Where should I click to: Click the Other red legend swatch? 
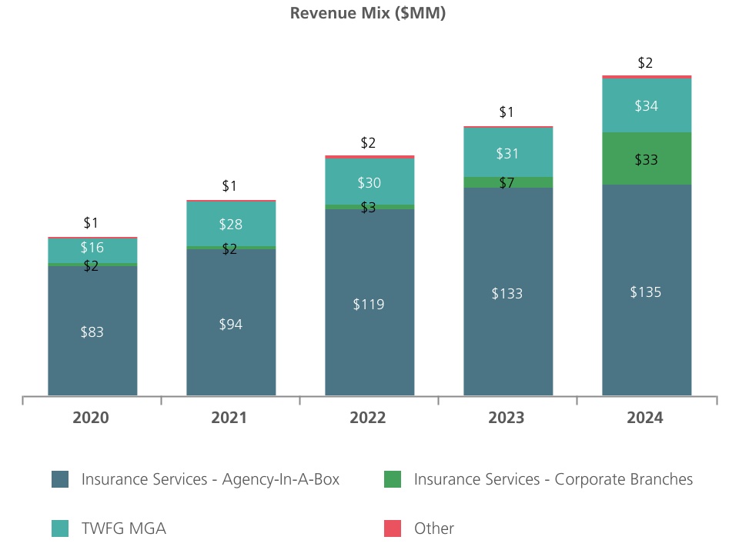pos(393,528)
